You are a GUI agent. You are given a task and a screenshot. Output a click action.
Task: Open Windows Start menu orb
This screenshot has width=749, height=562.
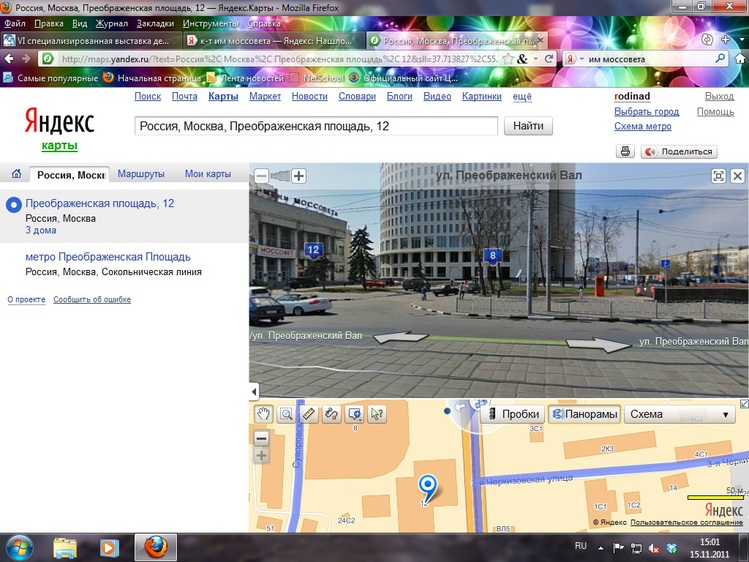[x=19, y=548]
